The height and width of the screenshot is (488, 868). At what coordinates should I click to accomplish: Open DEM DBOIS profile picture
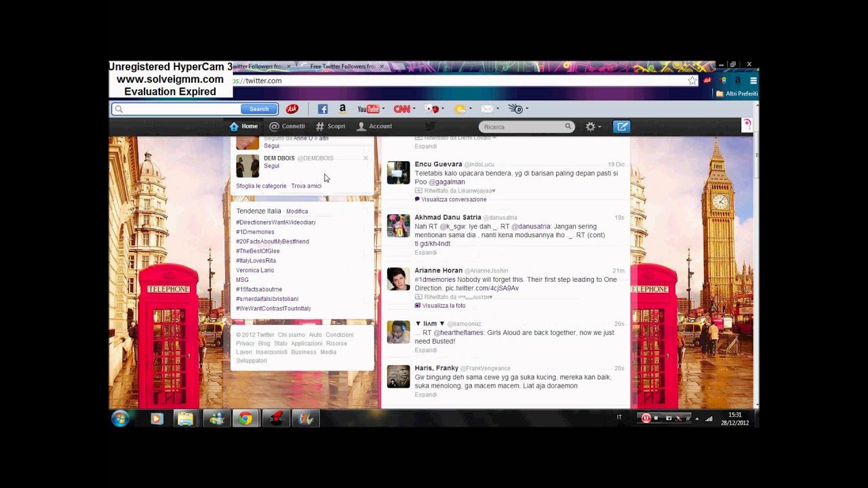pos(248,165)
